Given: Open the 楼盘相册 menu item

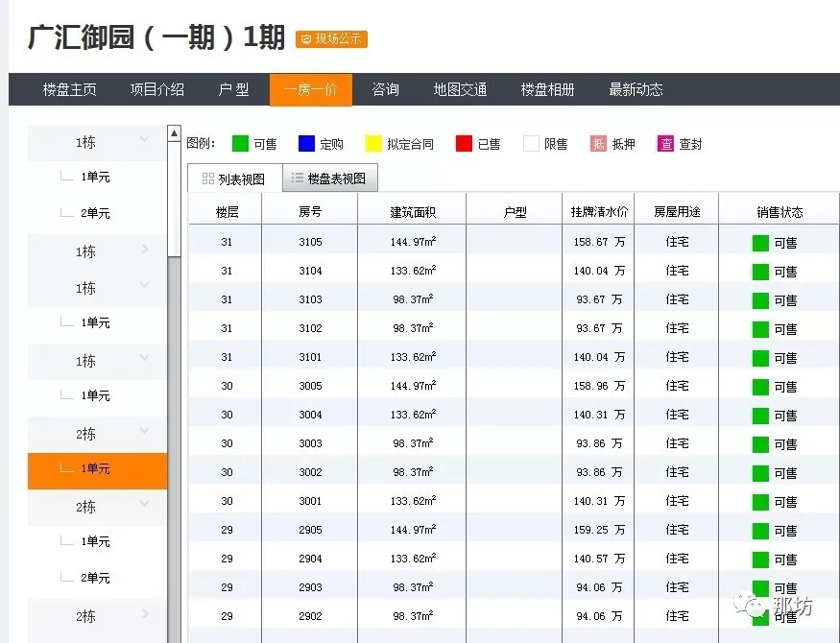Looking at the screenshot, I should (x=547, y=89).
